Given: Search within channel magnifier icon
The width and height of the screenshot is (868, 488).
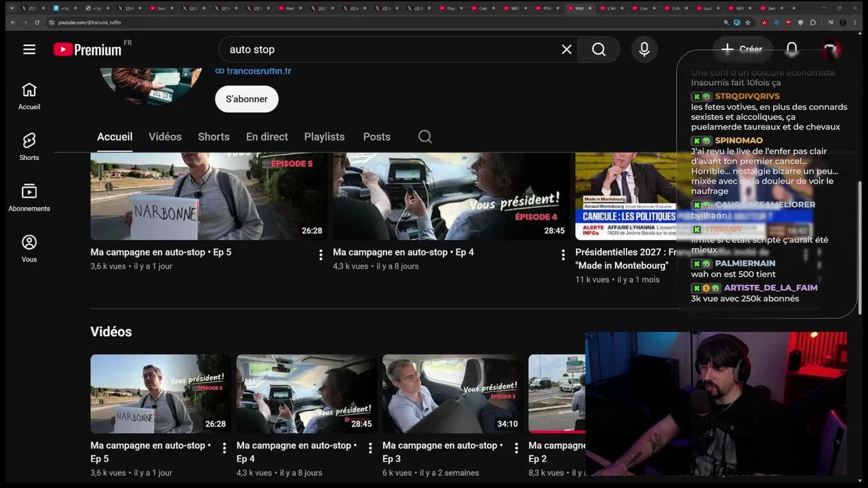Looking at the screenshot, I should pos(425,136).
